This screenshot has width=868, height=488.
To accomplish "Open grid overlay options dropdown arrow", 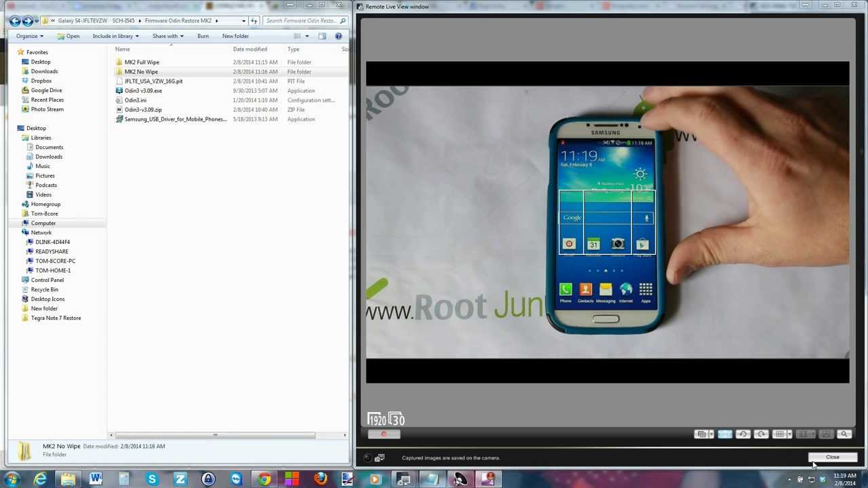I will tap(789, 434).
